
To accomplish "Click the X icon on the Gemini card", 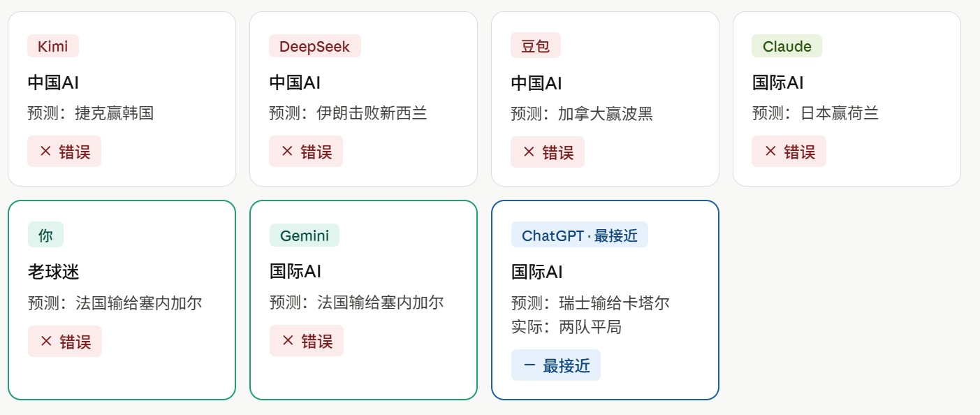I will 288,340.
